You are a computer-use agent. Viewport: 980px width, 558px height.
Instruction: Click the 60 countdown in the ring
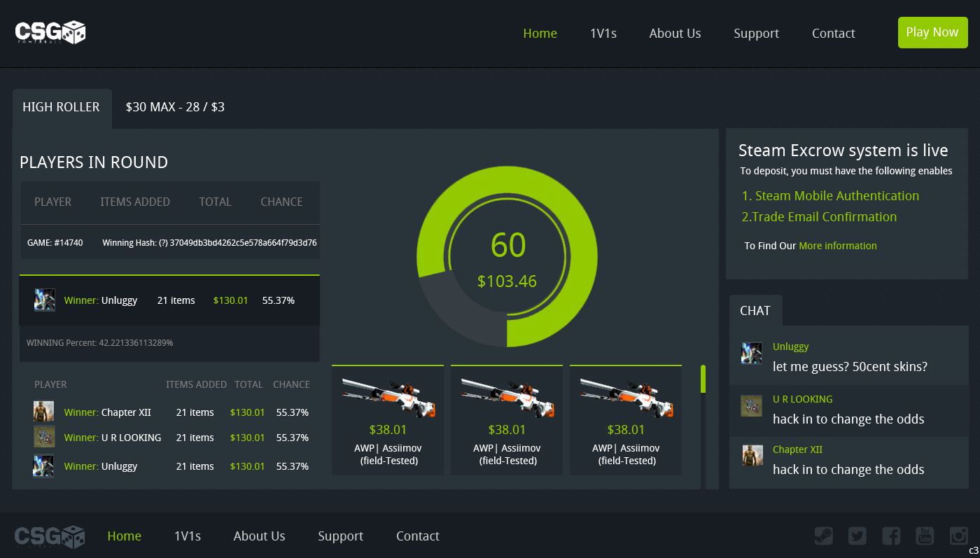coord(508,245)
